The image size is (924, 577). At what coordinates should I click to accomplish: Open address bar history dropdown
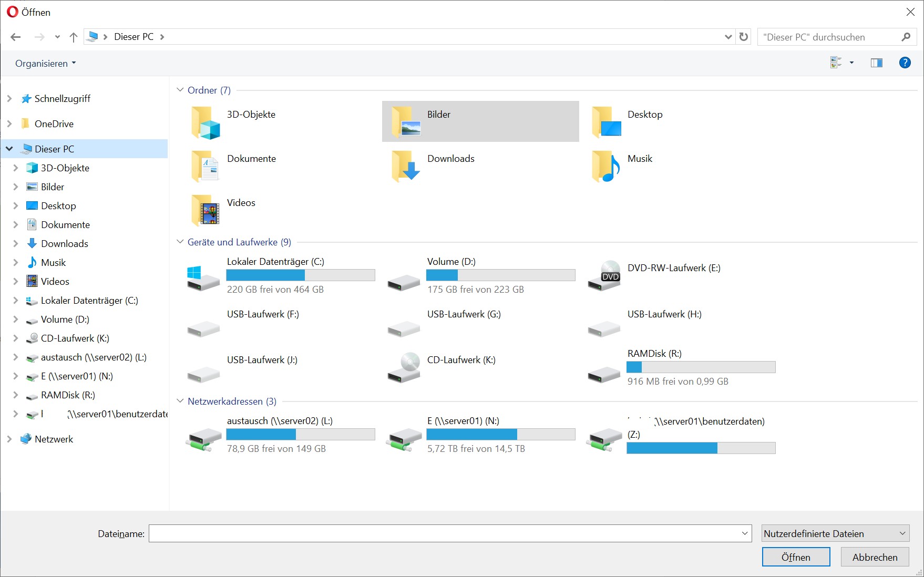[728, 37]
